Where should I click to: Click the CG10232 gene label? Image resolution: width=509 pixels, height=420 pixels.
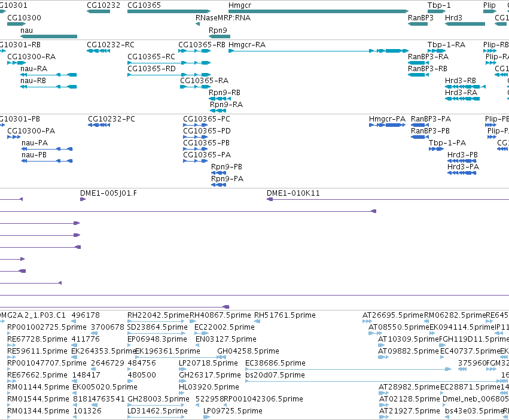(103, 5)
